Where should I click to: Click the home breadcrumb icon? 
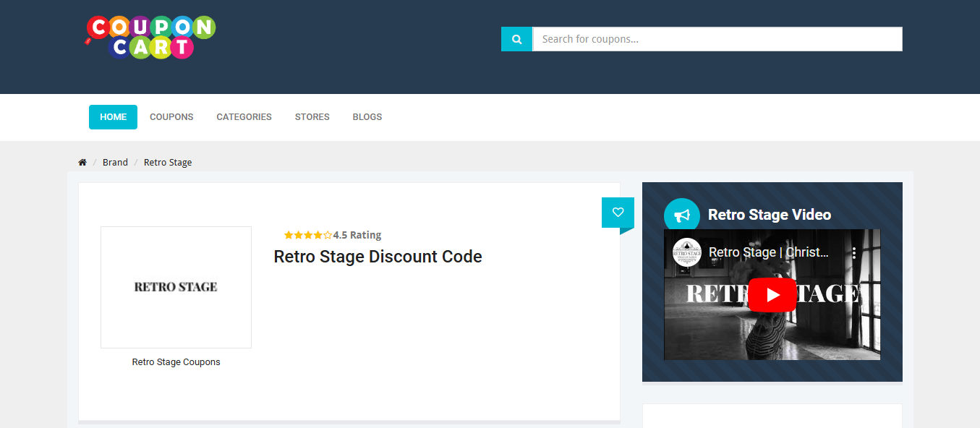click(82, 163)
